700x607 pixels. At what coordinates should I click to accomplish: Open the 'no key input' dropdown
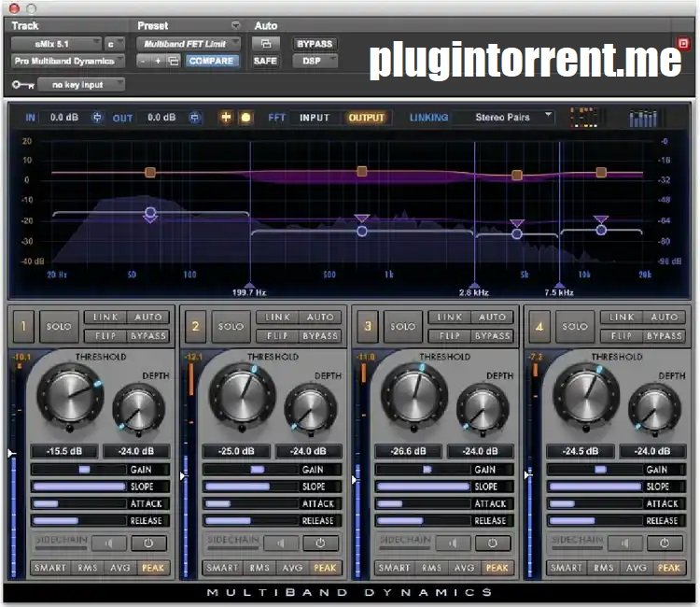[81, 84]
